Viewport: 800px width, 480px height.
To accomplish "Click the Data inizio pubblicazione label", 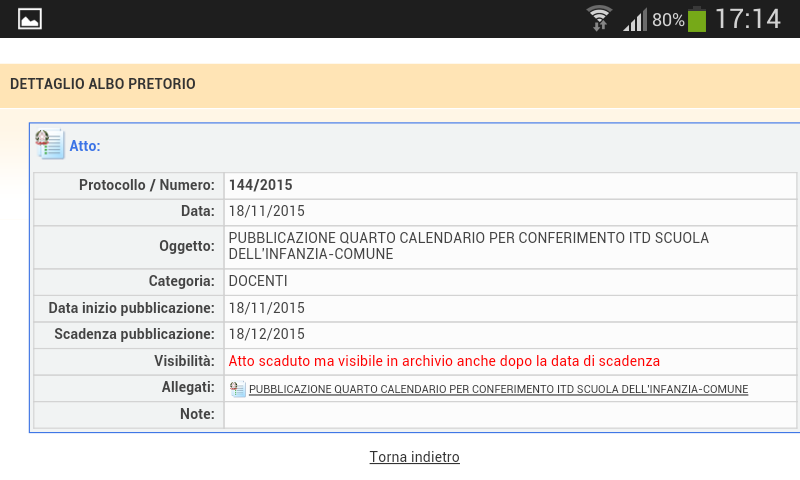I will (x=132, y=308).
